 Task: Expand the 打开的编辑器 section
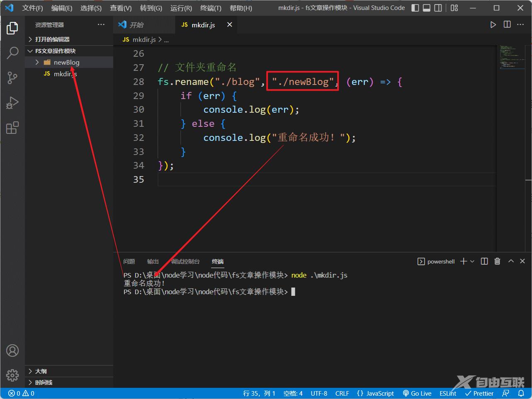click(69, 39)
